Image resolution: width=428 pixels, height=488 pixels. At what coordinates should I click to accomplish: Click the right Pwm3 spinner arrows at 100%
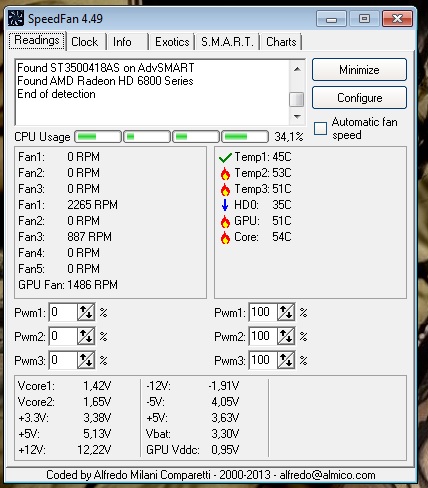(x=286, y=360)
